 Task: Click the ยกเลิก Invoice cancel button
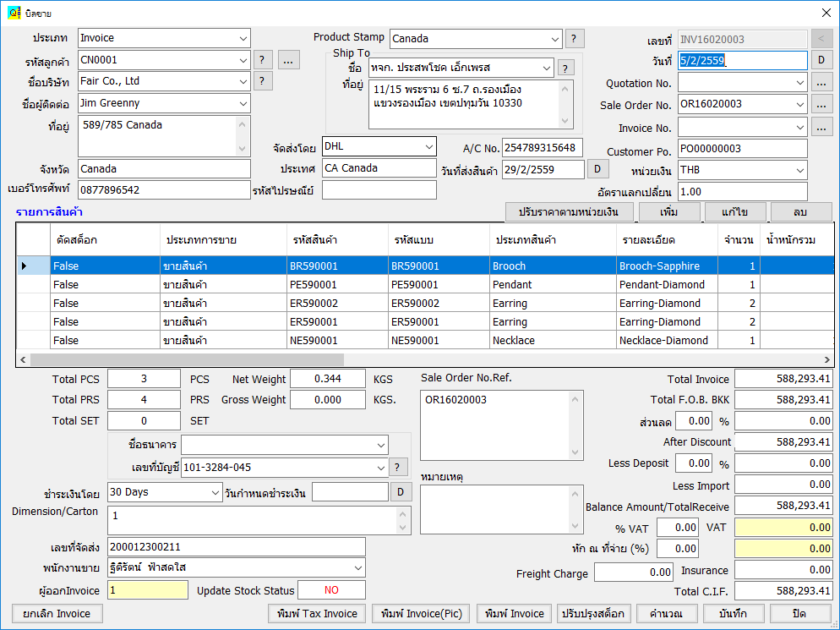pos(56,613)
